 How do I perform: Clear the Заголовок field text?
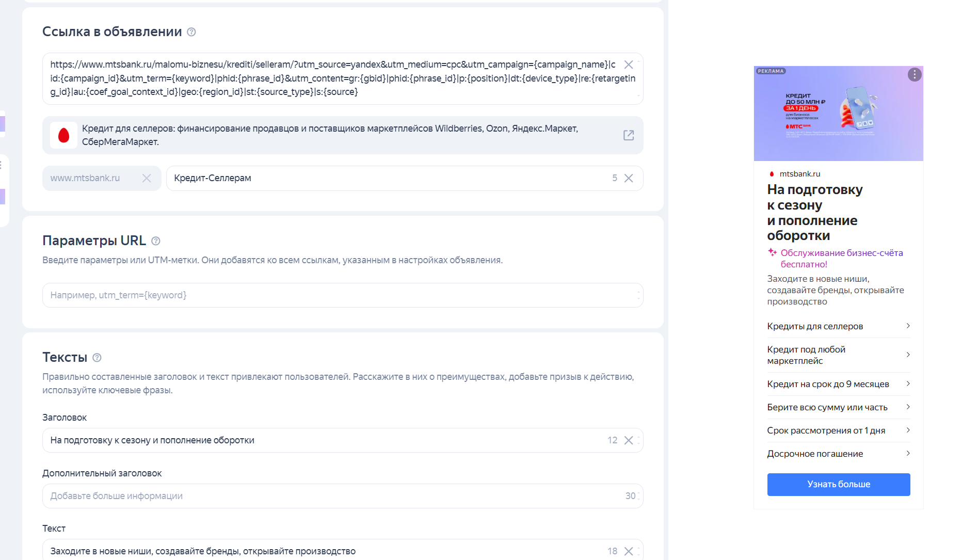pyautogui.click(x=629, y=440)
